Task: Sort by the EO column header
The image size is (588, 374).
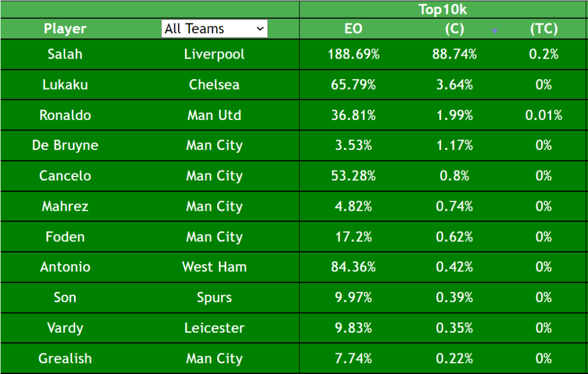Action: click(353, 29)
